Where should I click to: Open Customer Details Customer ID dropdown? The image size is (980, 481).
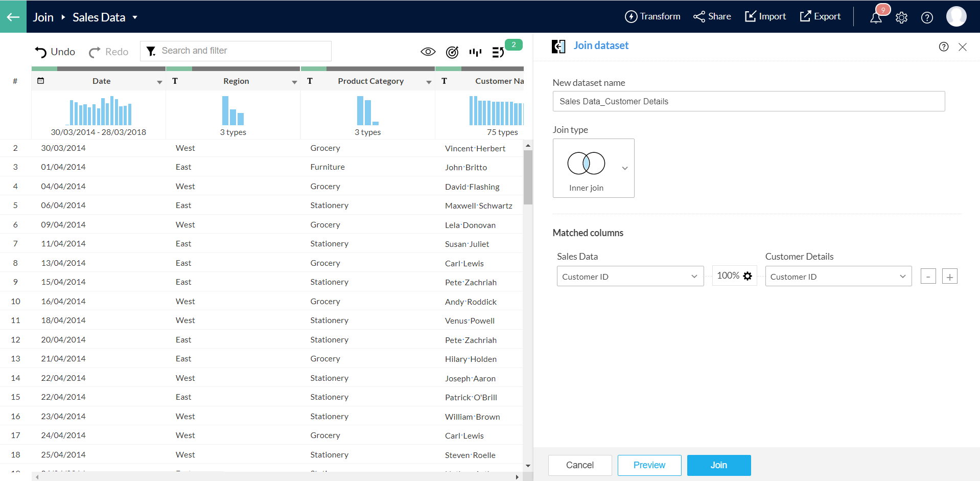(x=838, y=277)
